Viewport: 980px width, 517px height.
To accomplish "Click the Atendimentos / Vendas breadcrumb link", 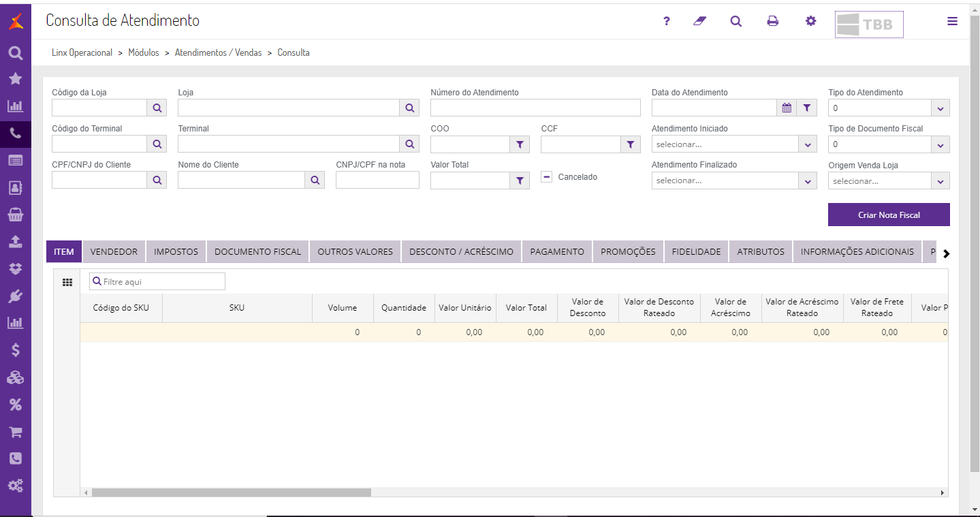I will [x=218, y=52].
